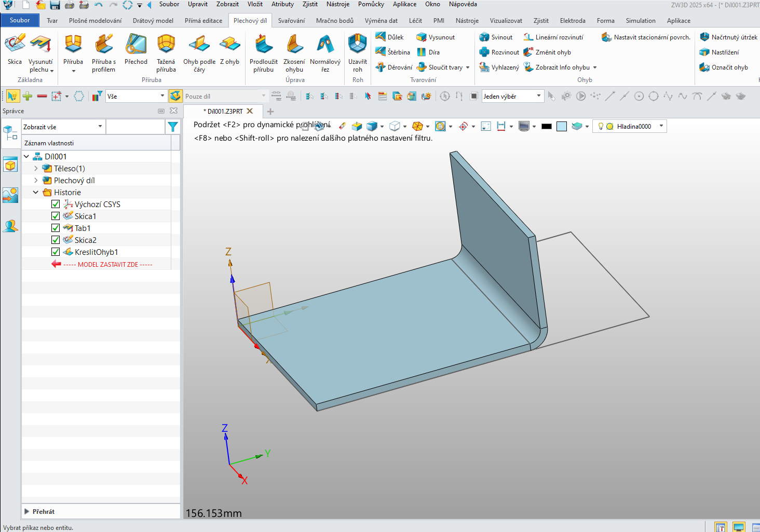The image size is (760, 532).
Task: Open Prodloužit přírubu tool
Action: click(x=264, y=53)
